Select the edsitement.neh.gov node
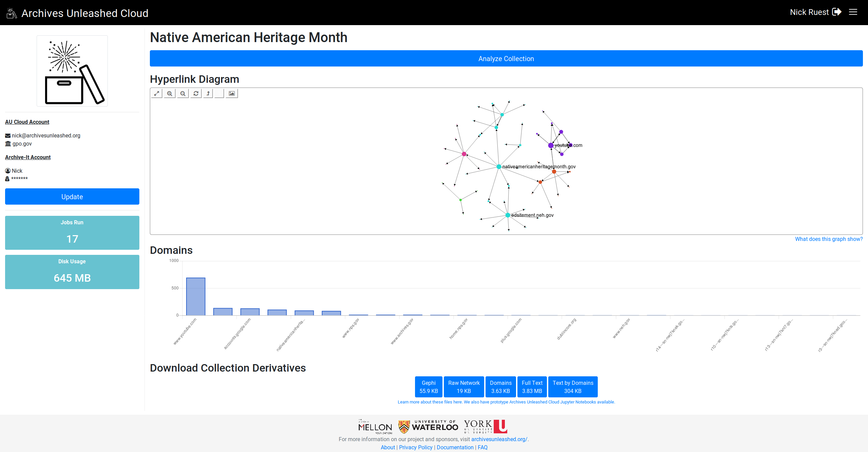Viewport: 868px width, 452px height. click(508, 215)
